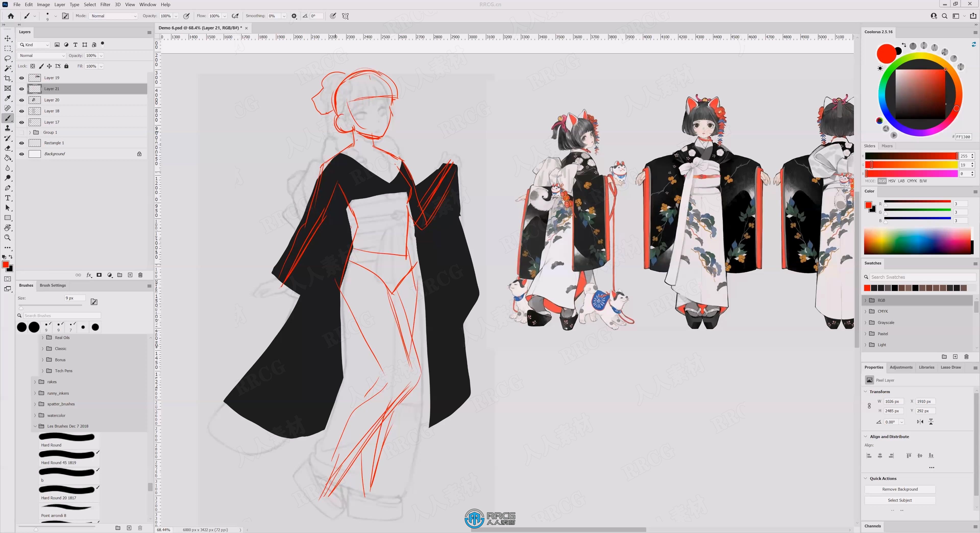Open the Filter menu
Image resolution: width=980 pixels, height=533 pixels.
pos(105,5)
